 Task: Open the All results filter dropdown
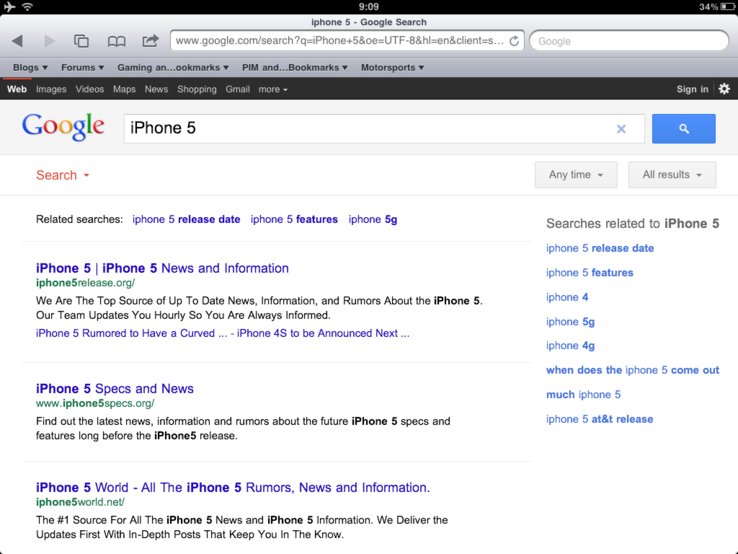click(672, 175)
